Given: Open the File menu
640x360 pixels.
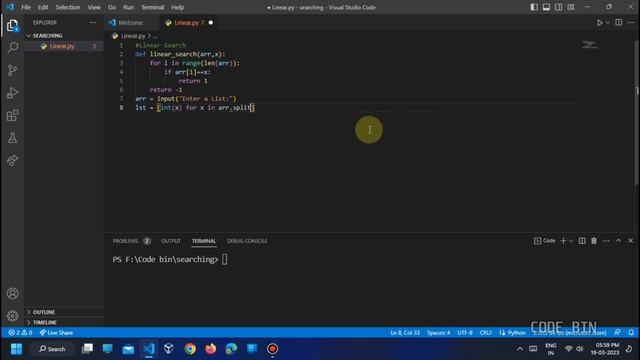Looking at the screenshot, I should point(26,7).
